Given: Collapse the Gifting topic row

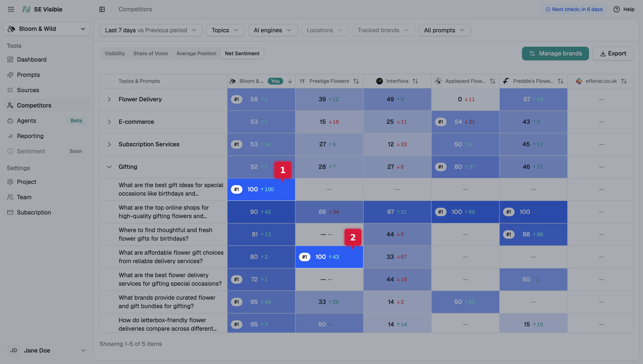Looking at the screenshot, I should pos(109,167).
